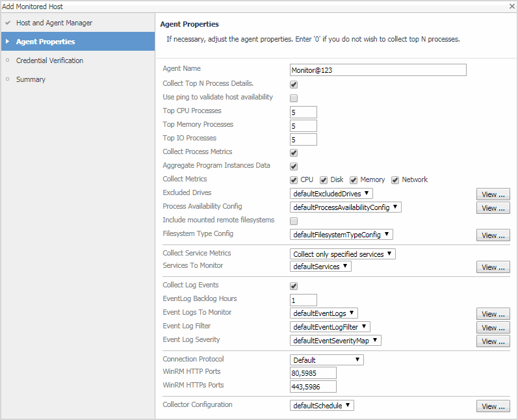Open the Event Log Severity dropdown
This screenshot has width=518, height=420.
pyautogui.click(x=335, y=340)
